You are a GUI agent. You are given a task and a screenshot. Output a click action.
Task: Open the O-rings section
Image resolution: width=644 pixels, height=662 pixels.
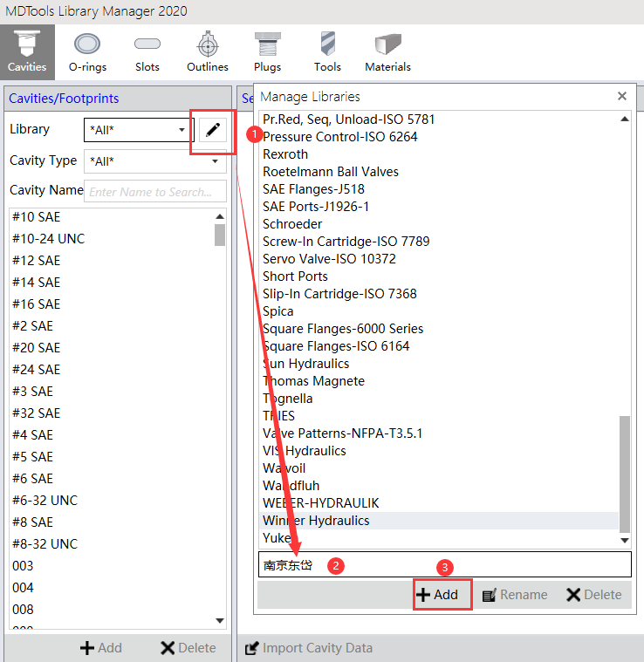click(x=87, y=52)
